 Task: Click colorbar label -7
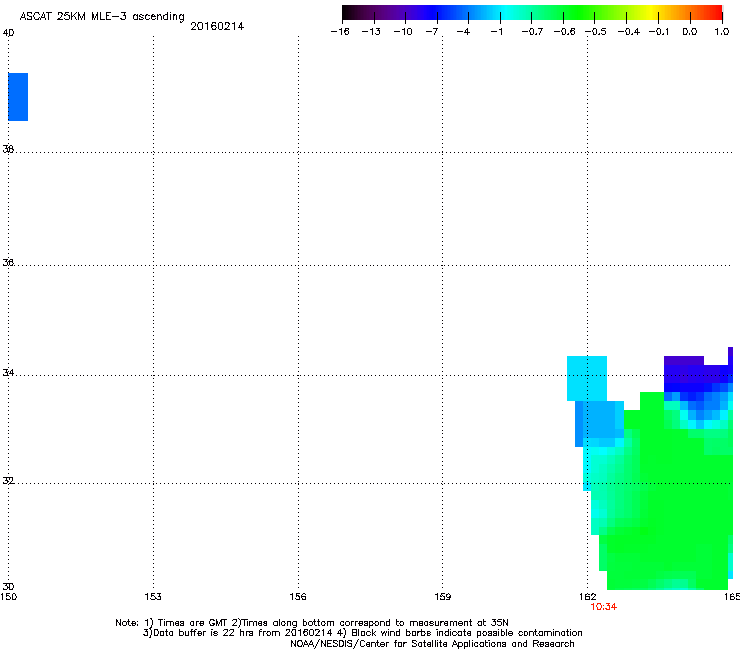pyautogui.click(x=432, y=32)
